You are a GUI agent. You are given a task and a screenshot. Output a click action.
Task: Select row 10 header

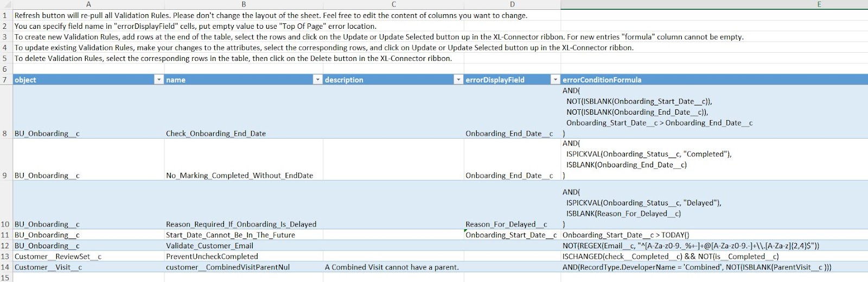pos(6,205)
